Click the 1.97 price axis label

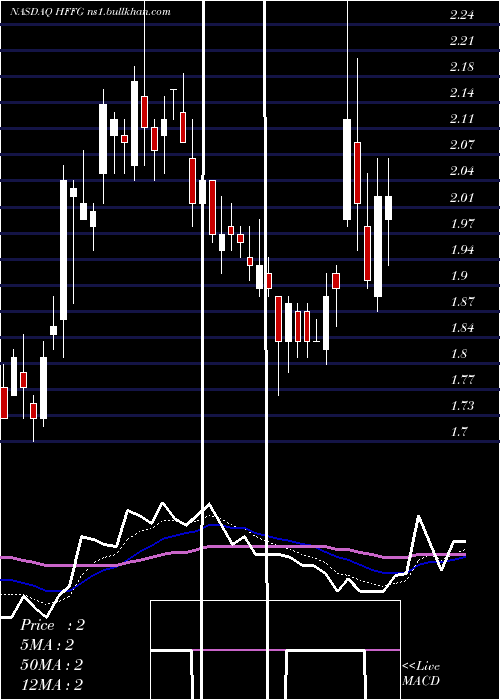coord(462,223)
